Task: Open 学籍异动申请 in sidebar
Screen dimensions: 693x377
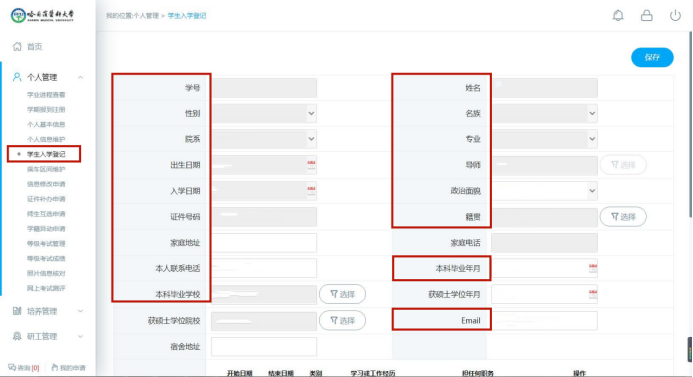Action: coord(46,228)
